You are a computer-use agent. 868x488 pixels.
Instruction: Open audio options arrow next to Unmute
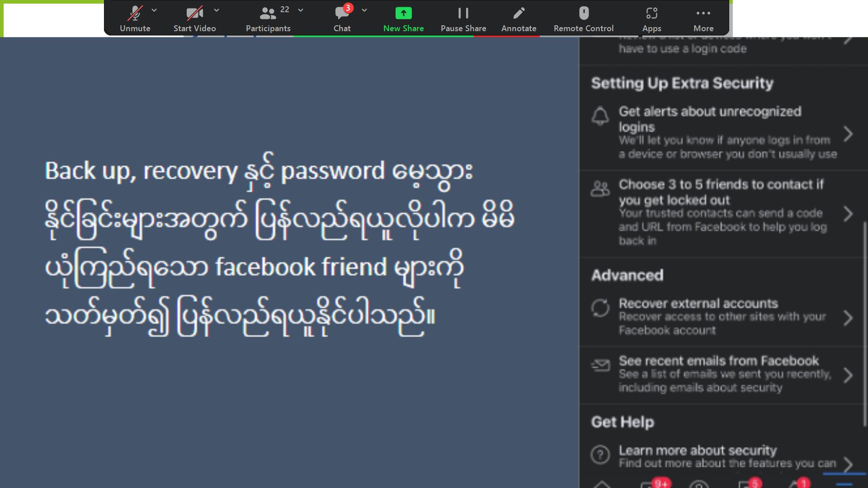(x=154, y=10)
